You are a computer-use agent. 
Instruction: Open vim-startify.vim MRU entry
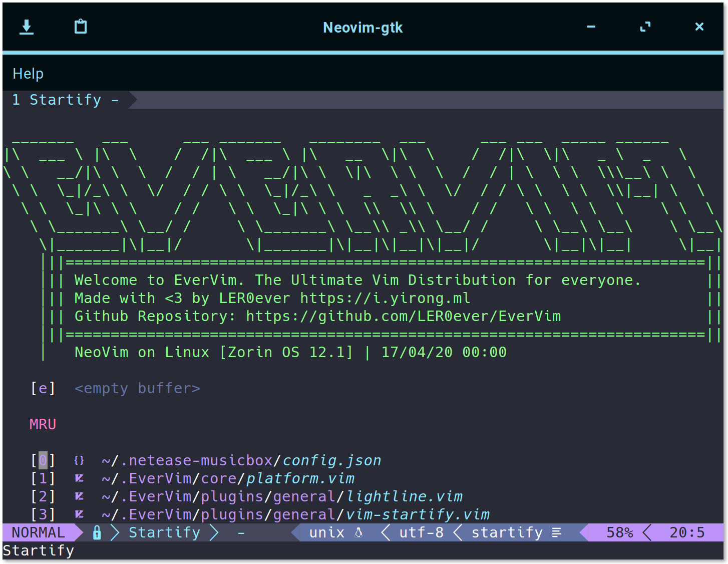295,514
